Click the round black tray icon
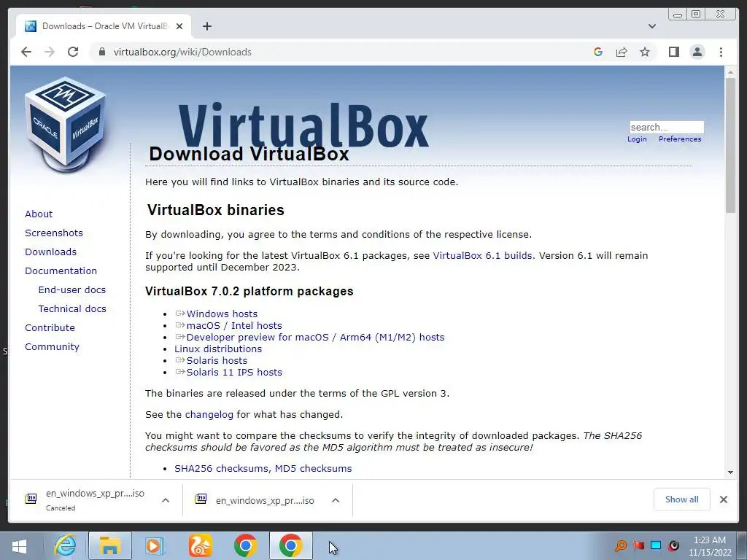The height and width of the screenshot is (560, 747). click(673, 545)
